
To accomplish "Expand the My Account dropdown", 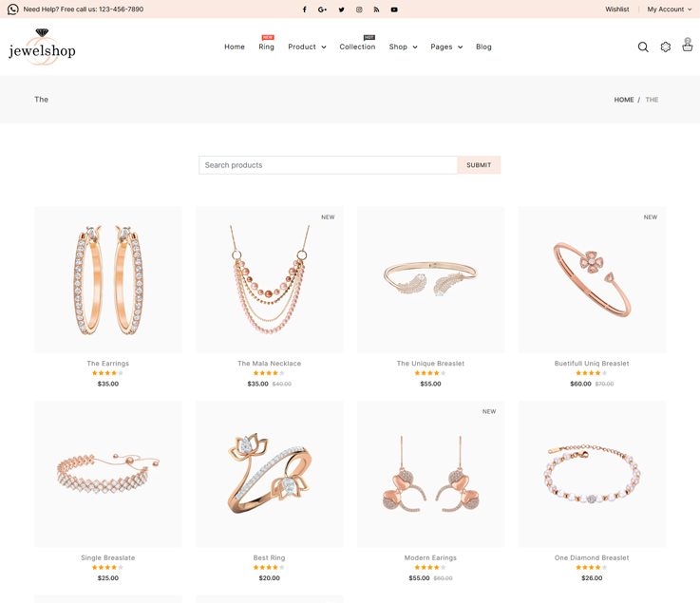I will click(x=670, y=9).
